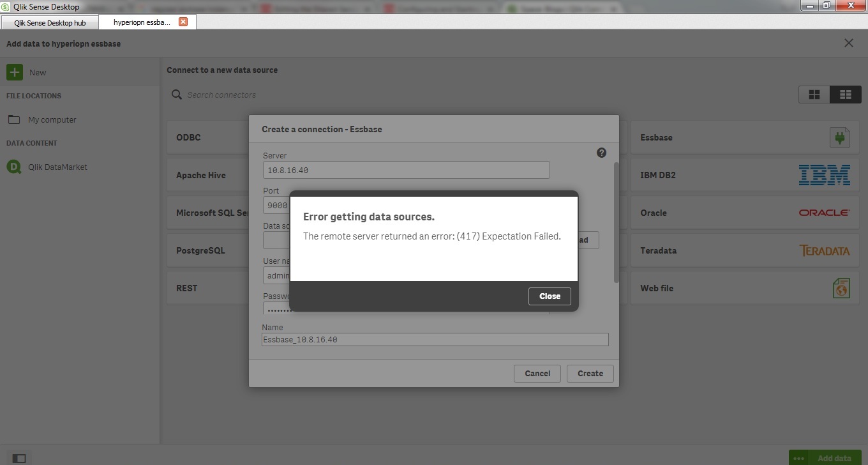Switch to Qlik Sense Desktop hub tab
Image resolution: width=868 pixels, height=465 pixels.
coord(50,22)
